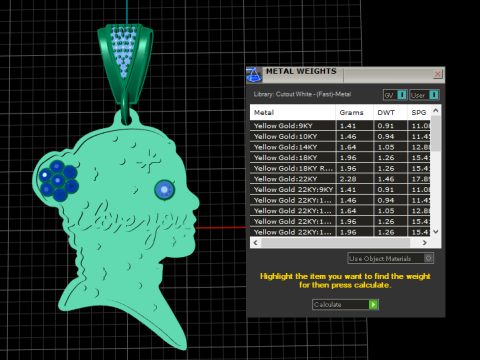Click the horizontal scrollbar's right arrow
Viewport: 480px width, 360px height.
425,242
